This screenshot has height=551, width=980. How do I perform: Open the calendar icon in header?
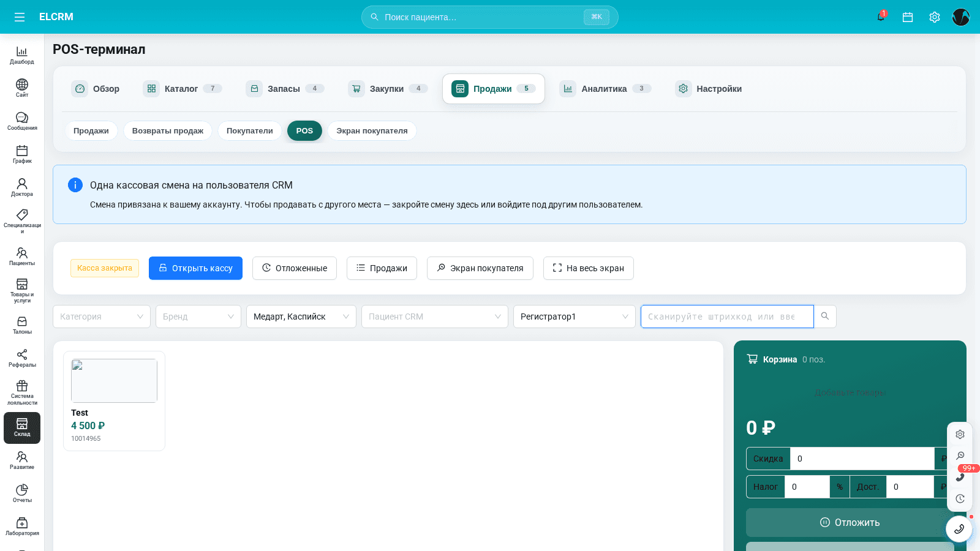point(908,17)
